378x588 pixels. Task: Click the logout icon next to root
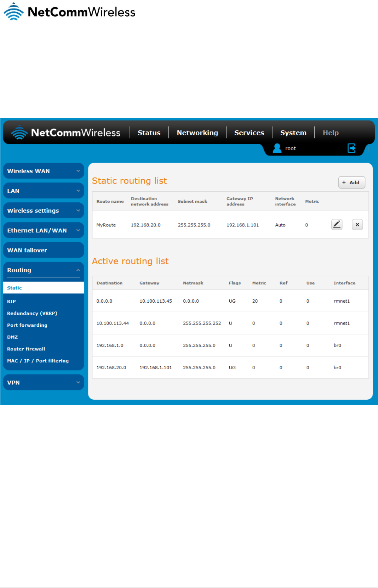pos(352,148)
